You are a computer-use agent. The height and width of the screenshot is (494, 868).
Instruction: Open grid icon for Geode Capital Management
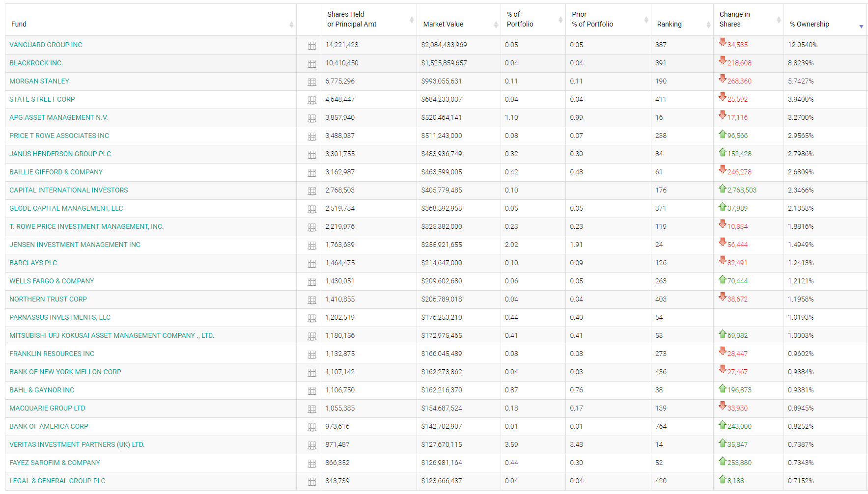(311, 209)
